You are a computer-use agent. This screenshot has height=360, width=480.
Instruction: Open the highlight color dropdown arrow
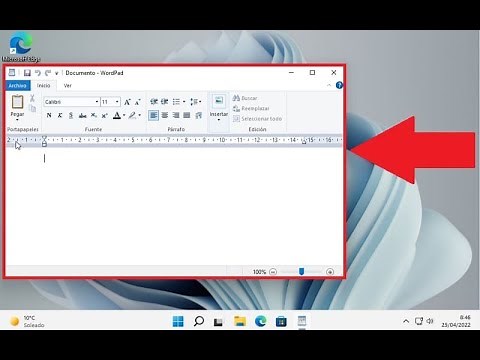(140, 115)
